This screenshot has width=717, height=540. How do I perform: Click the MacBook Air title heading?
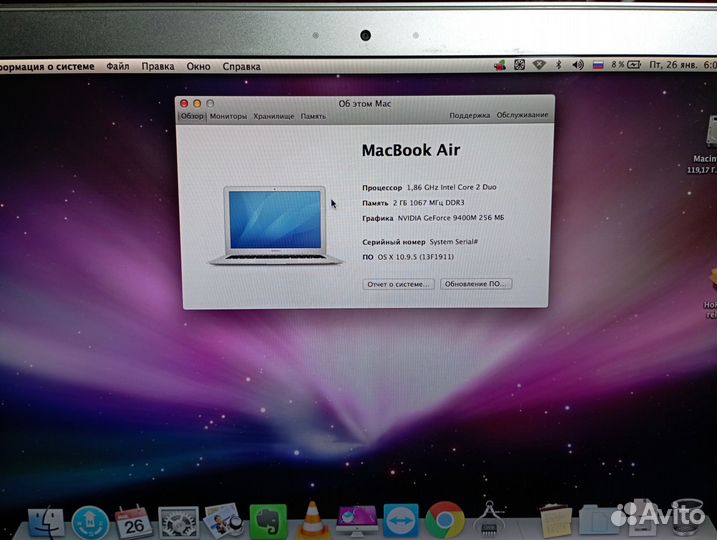coord(411,150)
